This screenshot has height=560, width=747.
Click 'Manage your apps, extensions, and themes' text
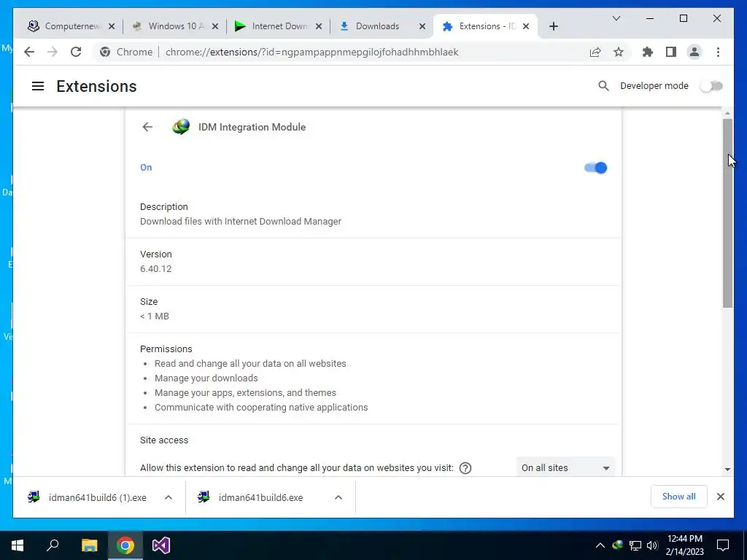click(x=245, y=393)
